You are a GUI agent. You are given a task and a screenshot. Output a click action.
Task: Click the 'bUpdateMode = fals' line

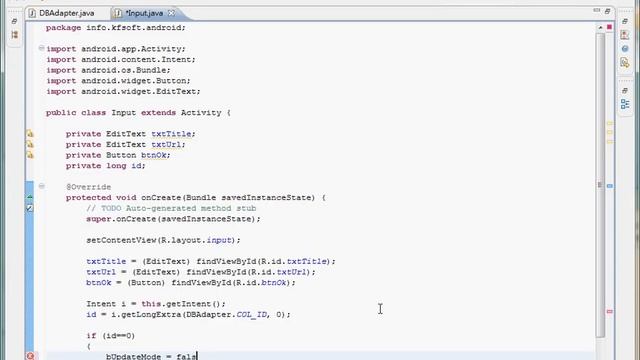coord(151,356)
